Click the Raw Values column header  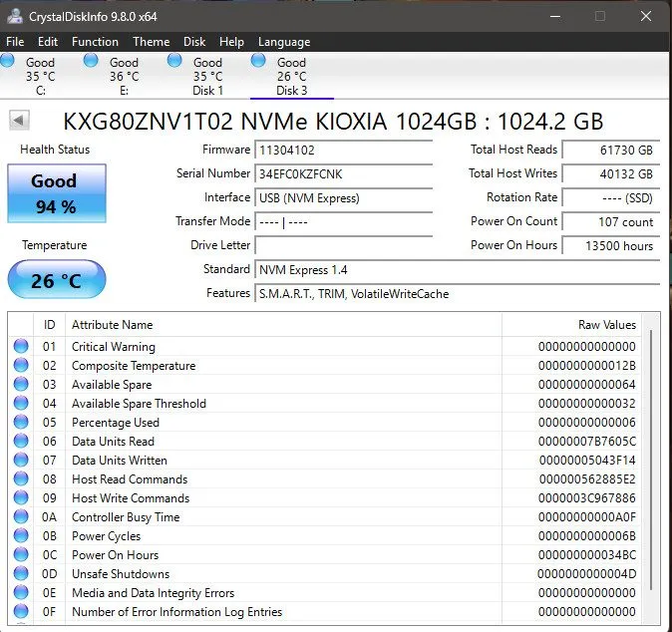click(x=571, y=324)
